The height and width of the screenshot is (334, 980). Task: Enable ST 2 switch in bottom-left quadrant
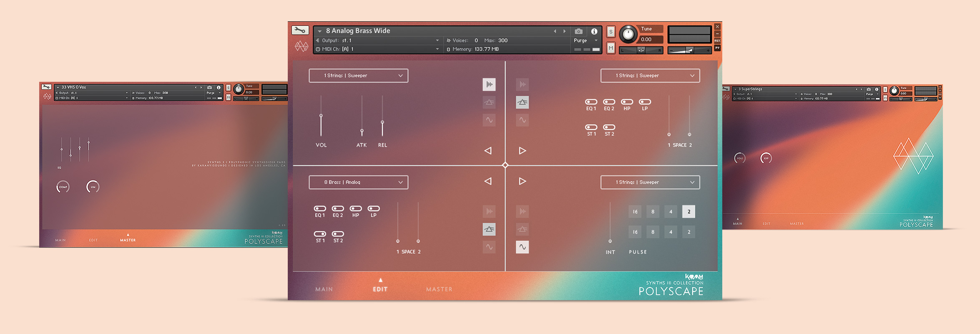click(338, 234)
